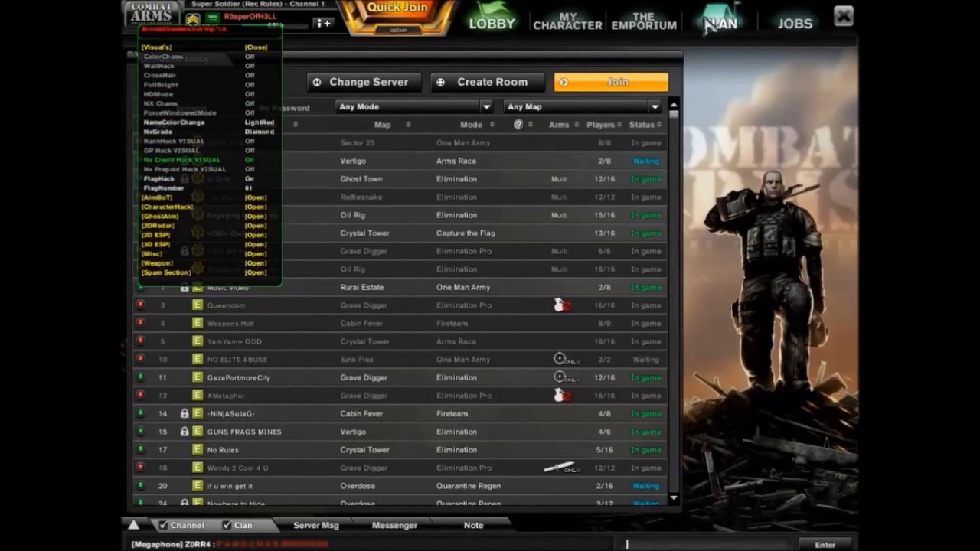Click the red status dot for #Metaphor
Image resolution: width=980 pixels, height=551 pixels.
140,395
